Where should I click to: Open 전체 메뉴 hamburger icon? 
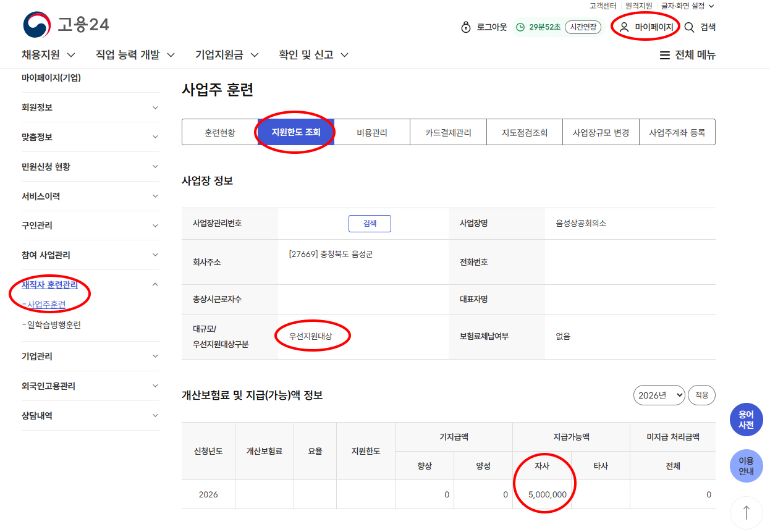pos(665,55)
